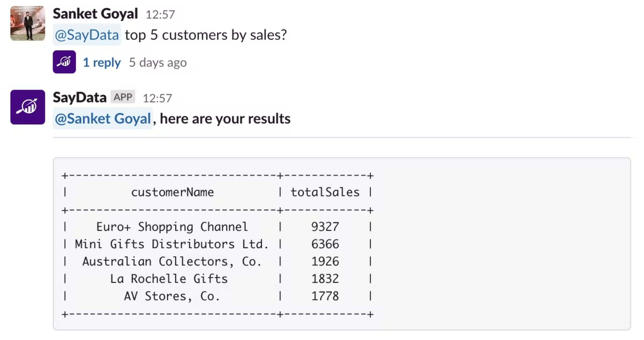Viewport: 644px width, 340px height.
Task: Click the small SayData reply thread icon
Action: click(64, 62)
